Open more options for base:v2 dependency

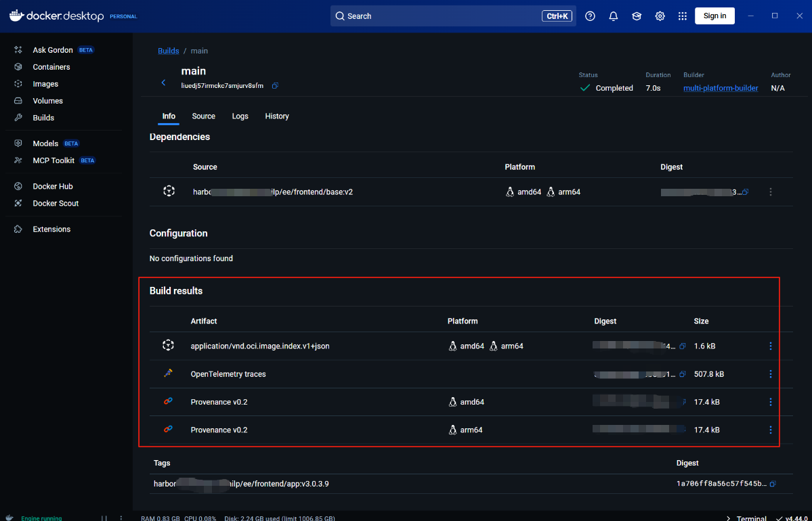(771, 192)
